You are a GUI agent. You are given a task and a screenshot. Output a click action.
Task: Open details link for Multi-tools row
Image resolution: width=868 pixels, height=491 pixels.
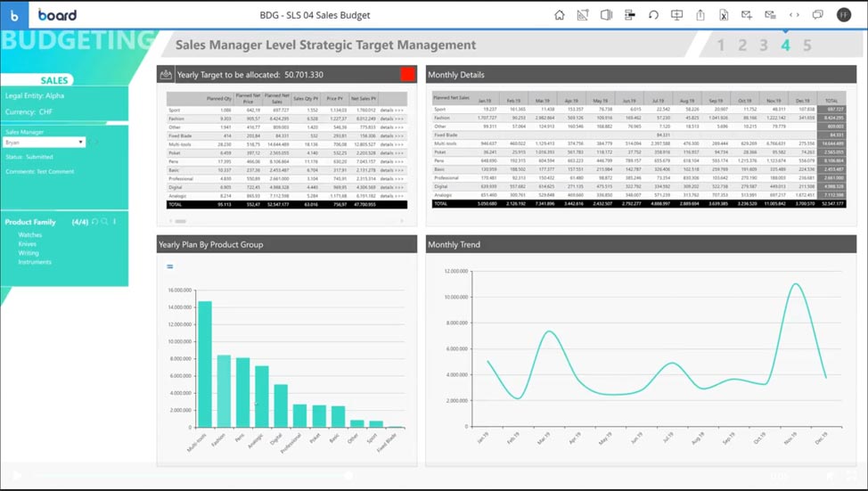[392, 144]
